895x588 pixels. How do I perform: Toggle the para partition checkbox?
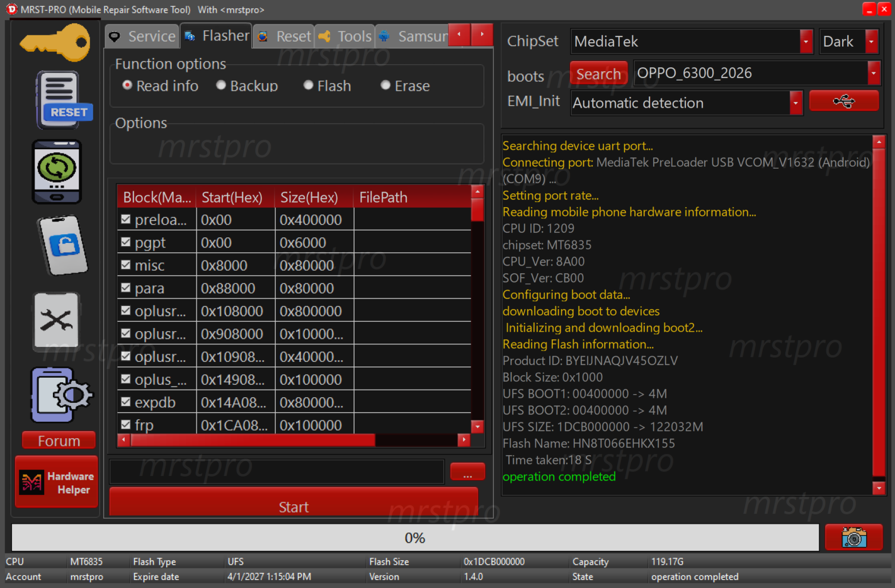[126, 288]
